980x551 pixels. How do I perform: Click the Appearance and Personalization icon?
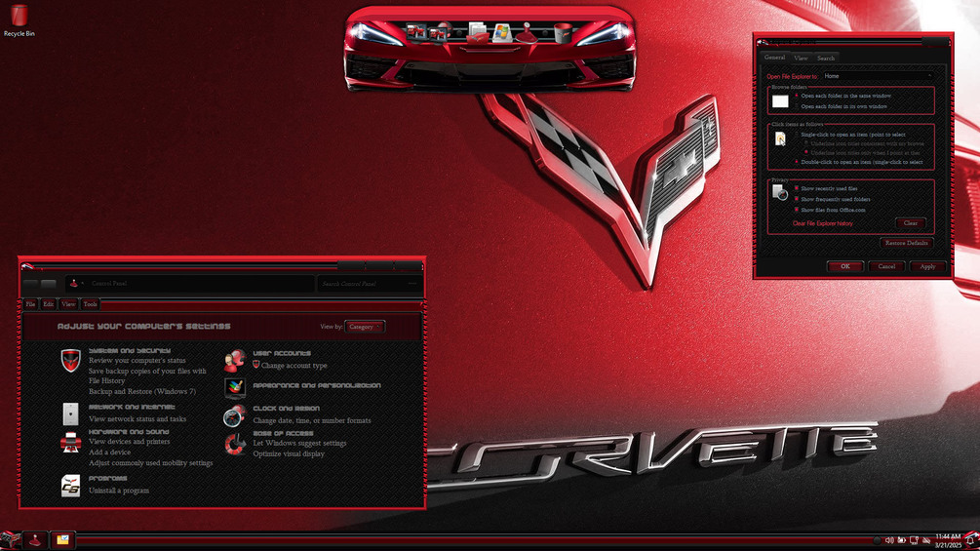(235, 387)
